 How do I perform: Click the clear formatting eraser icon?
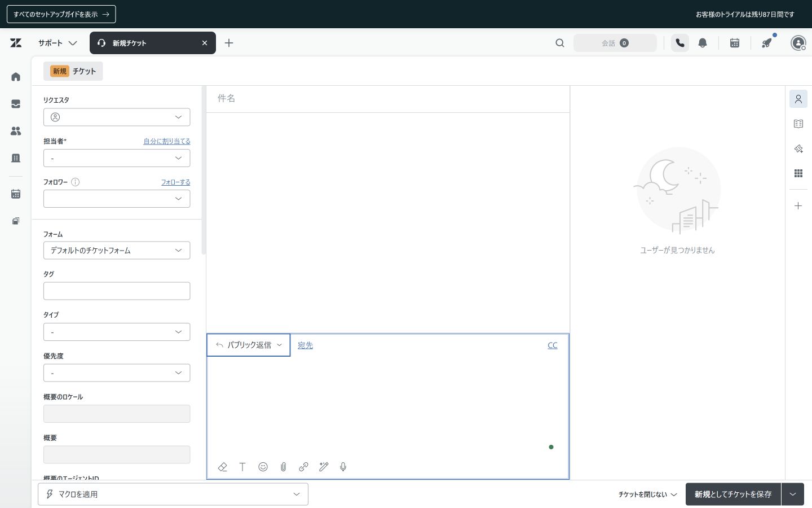(223, 467)
